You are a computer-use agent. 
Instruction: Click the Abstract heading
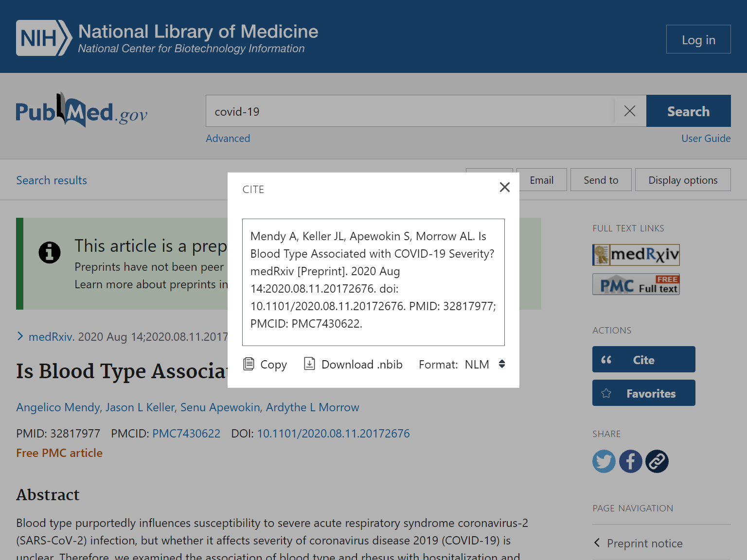pos(48,495)
